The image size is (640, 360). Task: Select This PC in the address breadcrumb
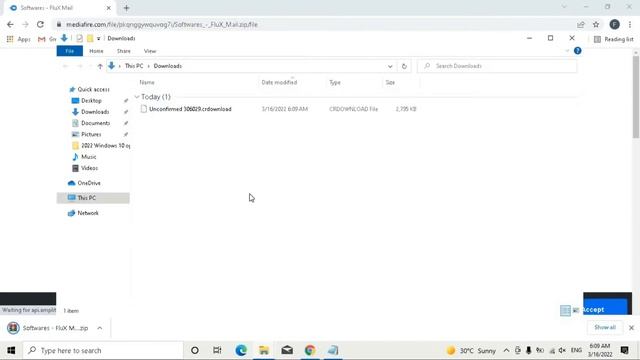click(x=134, y=66)
